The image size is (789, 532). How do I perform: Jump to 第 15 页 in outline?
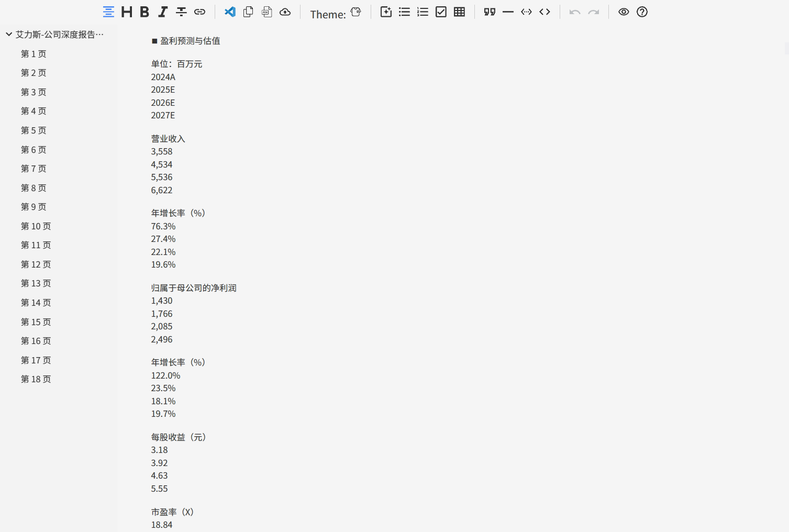tap(36, 322)
